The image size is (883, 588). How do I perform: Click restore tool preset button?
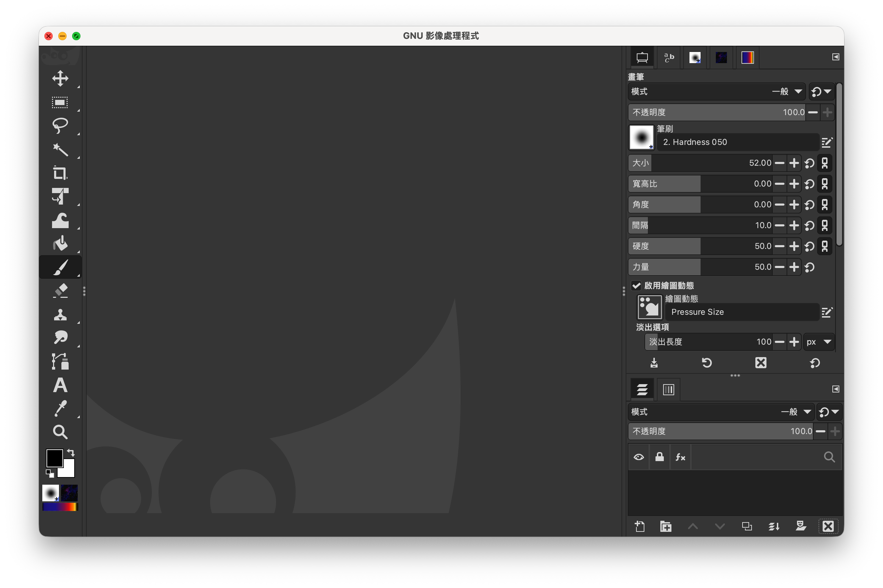pyautogui.click(x=707, y=363)
